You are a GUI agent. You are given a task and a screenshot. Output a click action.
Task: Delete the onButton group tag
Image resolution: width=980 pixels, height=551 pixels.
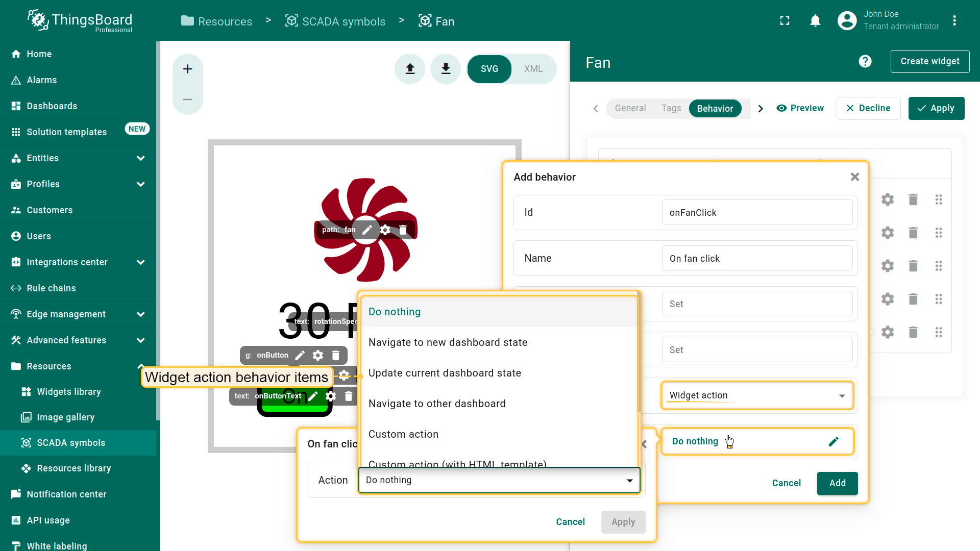[336, 356]
